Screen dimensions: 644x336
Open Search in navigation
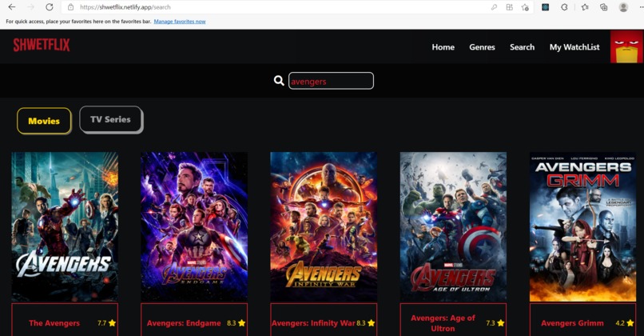pyautogui.click(x=522, y=47)
